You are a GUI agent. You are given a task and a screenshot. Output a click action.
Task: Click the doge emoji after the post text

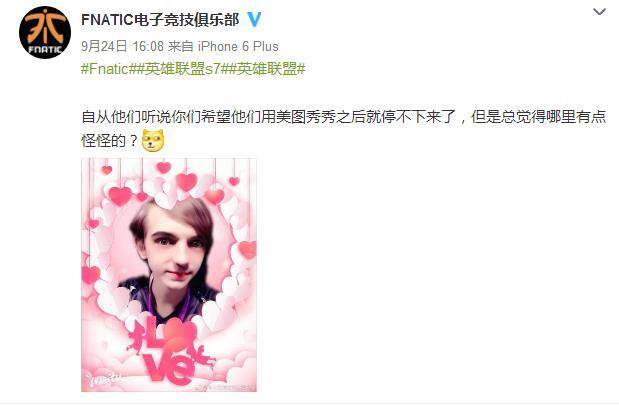pos(153,141)
